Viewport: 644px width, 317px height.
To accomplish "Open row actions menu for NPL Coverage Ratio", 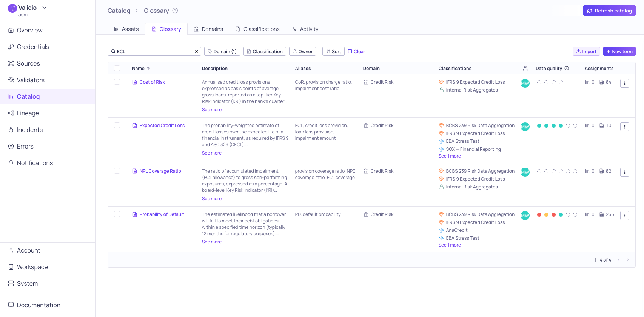I will 625,172.
